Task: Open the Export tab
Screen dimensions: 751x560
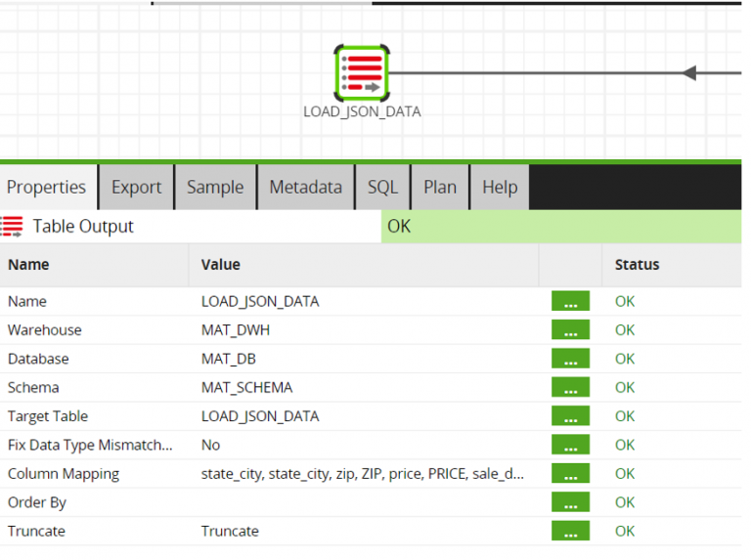Action: 136,188
